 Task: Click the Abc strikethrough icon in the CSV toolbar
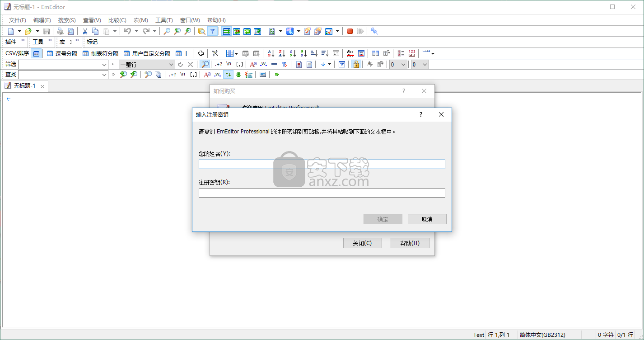pyautogui.click(x=350, y=53)
